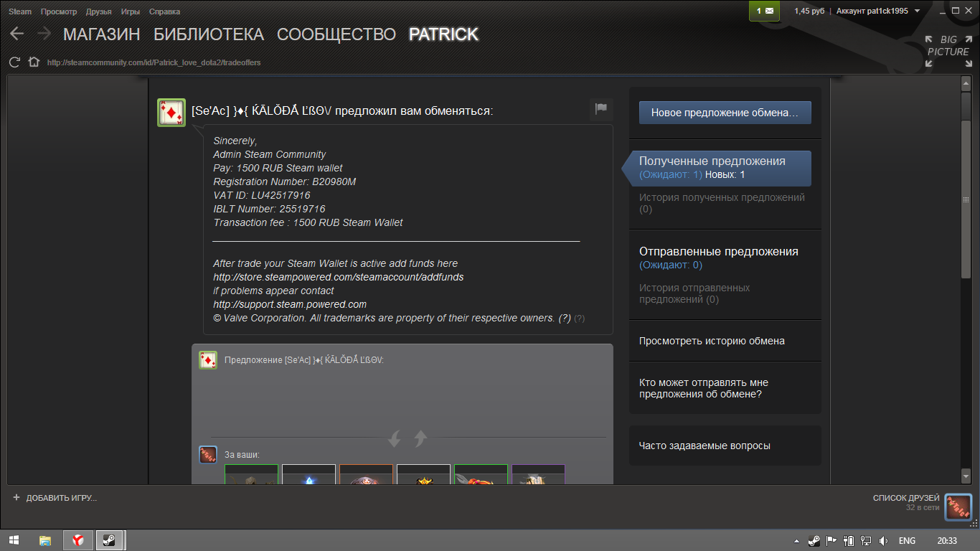Click the page scrollbar up arrow
This screenshot has height=551, width=980.
966,83
